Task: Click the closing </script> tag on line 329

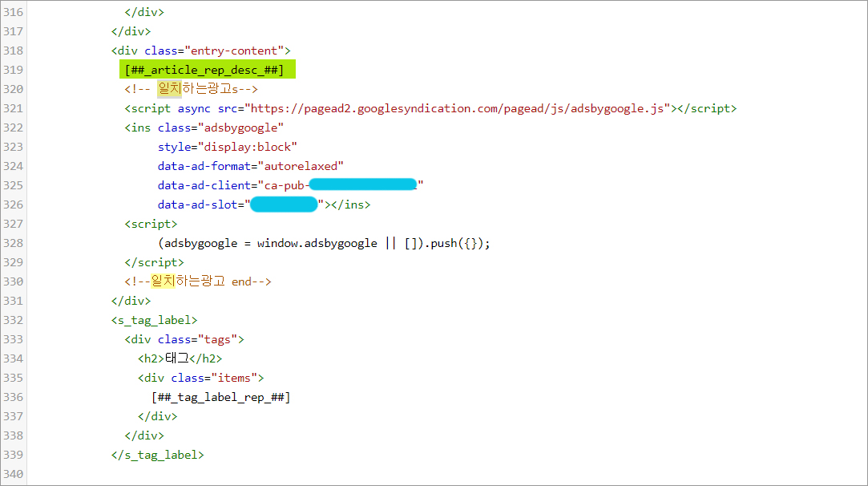Action: (155, 262)
